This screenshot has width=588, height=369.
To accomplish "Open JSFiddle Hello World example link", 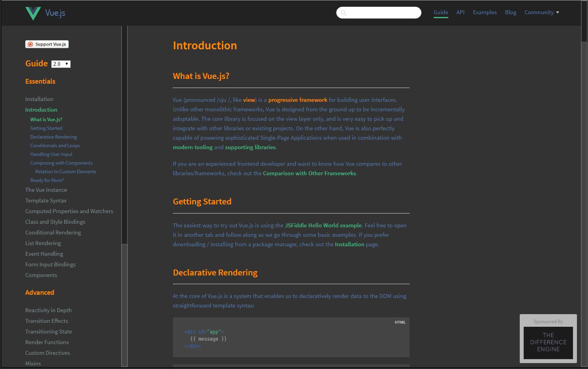I will [x=323, y=225].
